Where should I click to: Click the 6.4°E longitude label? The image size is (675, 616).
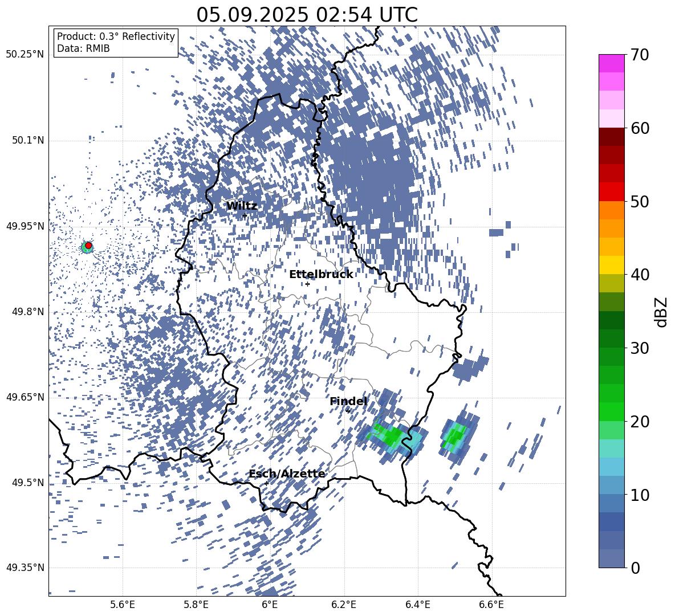tap(417, 605)
